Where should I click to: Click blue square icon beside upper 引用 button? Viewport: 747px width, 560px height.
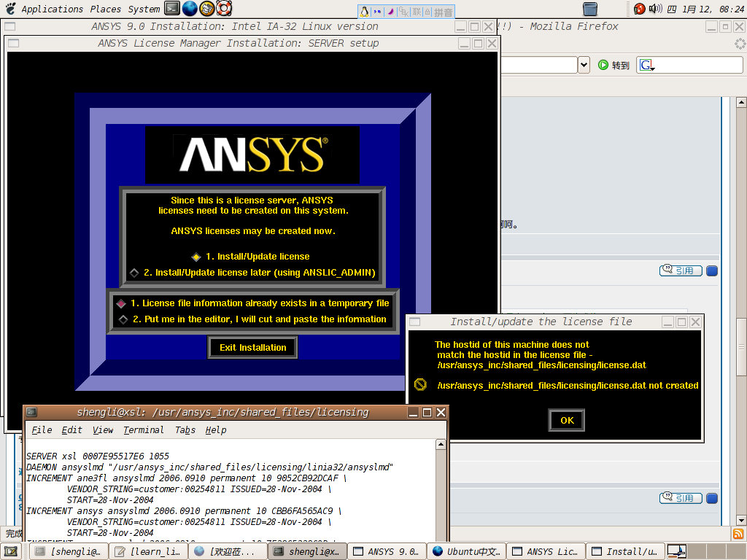click(x=712, y=271)
